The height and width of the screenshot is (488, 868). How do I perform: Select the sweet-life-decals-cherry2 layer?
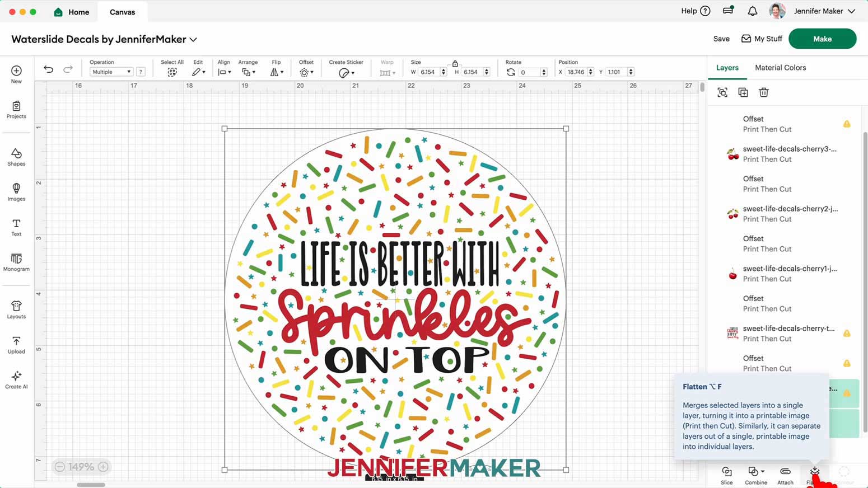coord(784,214)
